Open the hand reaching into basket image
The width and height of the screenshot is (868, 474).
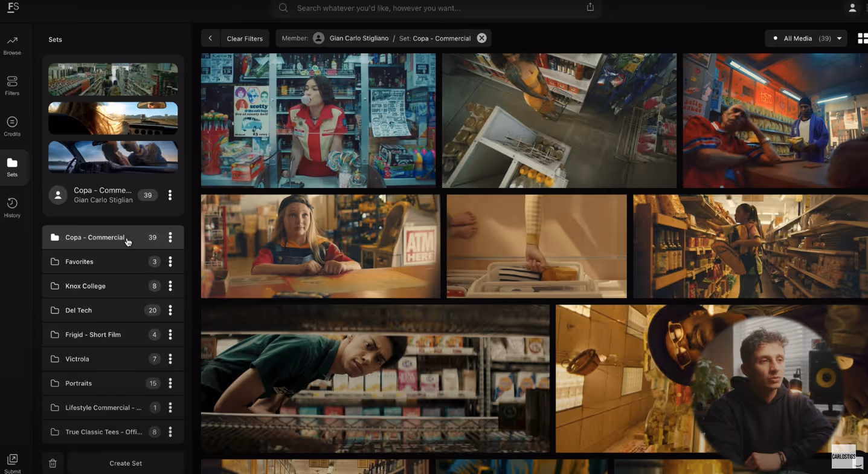tap(536, 246)
